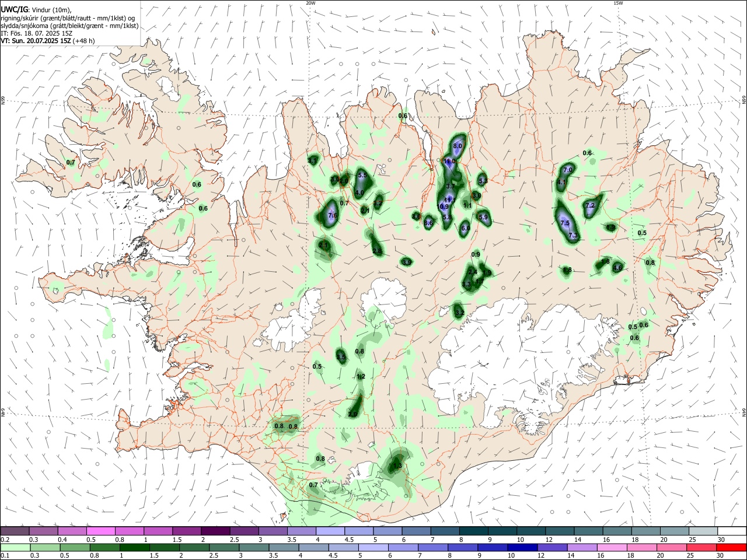The image size is (747, 560).
Task: Click the 'IT: Fös. 18. 07. 2025 15Z' line
Action: coord(37,33)
